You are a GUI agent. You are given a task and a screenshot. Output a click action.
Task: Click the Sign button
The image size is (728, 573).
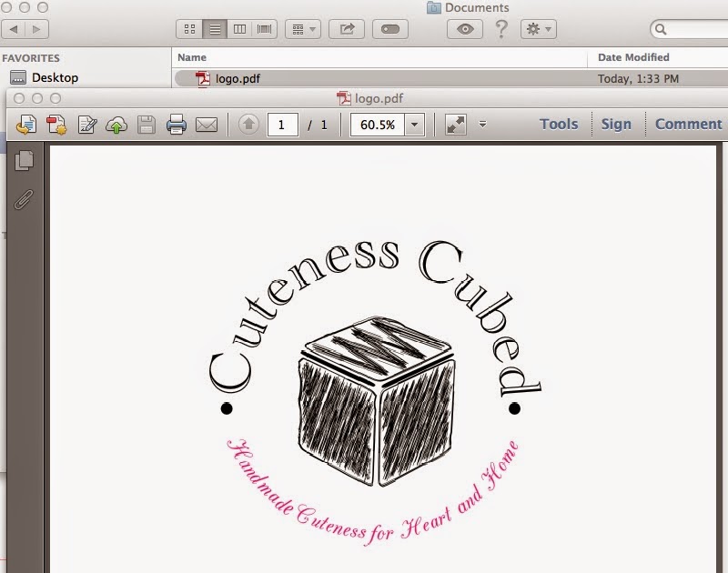617,124
